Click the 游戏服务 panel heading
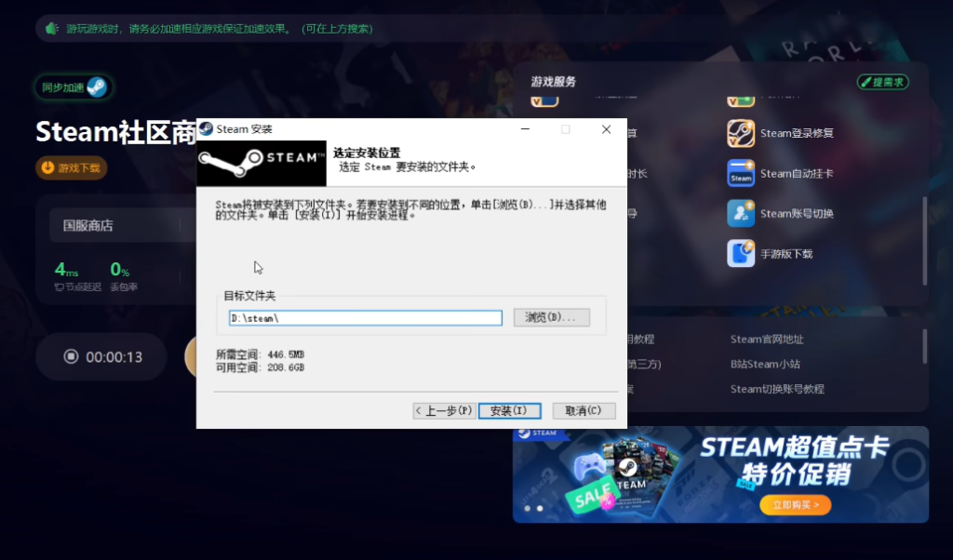 coord(553,81)
